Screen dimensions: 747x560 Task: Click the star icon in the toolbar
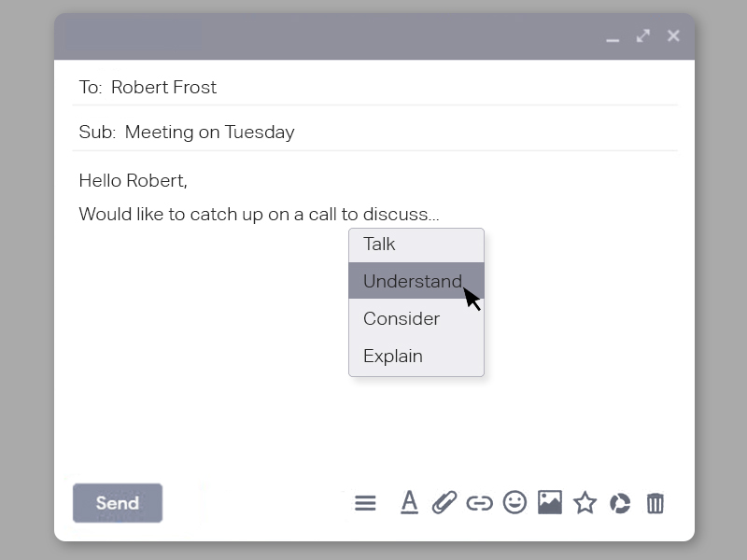(x=585, y=503)
